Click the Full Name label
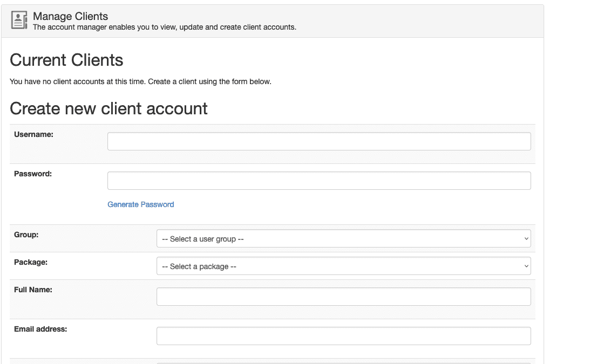This screenshot has height=364, width=604. pos(33,290)
